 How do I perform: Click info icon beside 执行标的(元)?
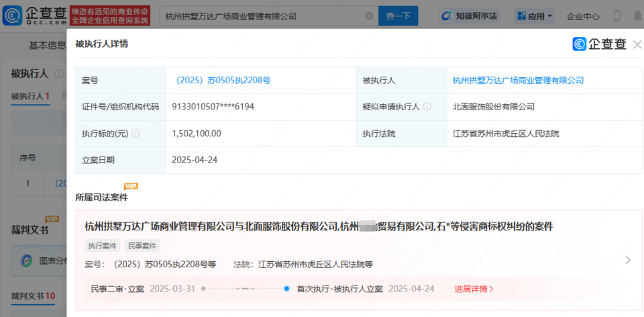pos(135,134)
